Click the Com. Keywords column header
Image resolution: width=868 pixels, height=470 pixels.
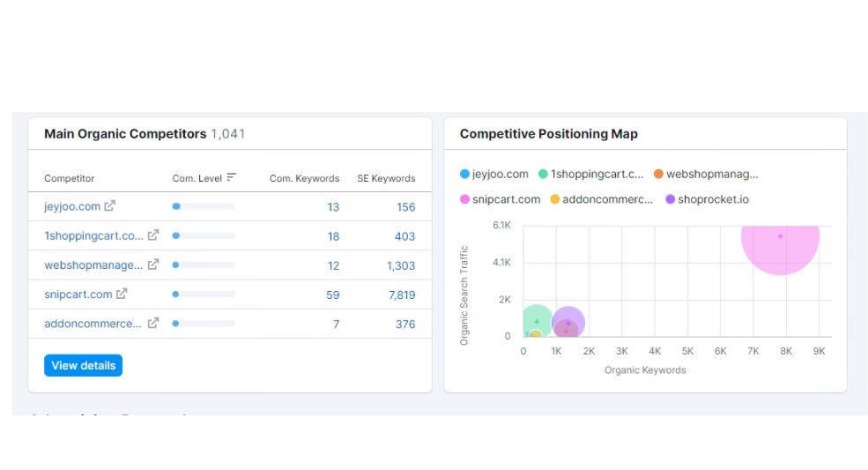coord(305,178)
